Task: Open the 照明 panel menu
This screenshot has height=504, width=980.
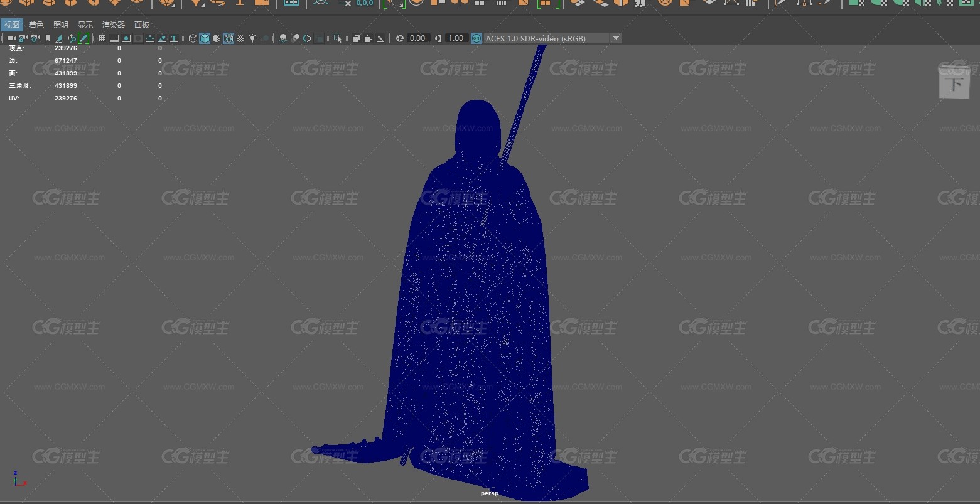Action: click(x=61, y=25)
